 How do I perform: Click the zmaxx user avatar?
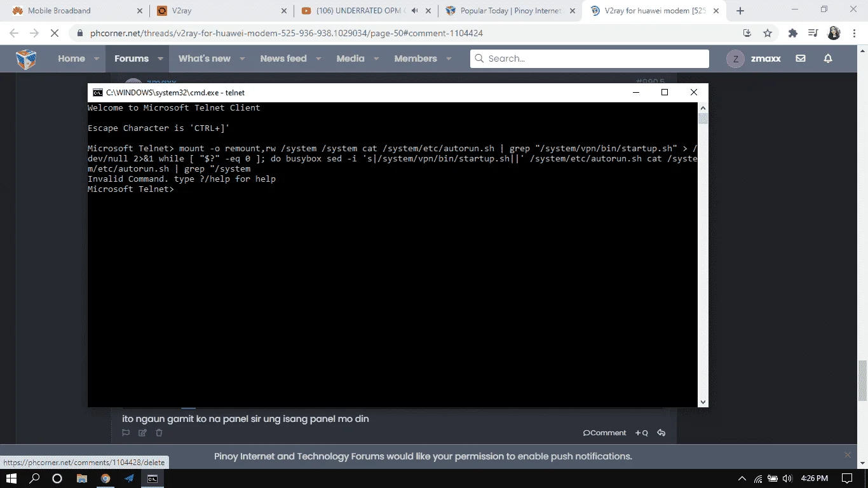pos(735,58)
